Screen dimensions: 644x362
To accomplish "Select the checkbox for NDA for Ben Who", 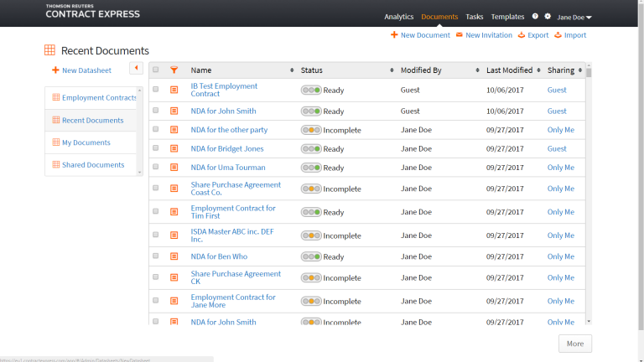I will click(156, 256).
